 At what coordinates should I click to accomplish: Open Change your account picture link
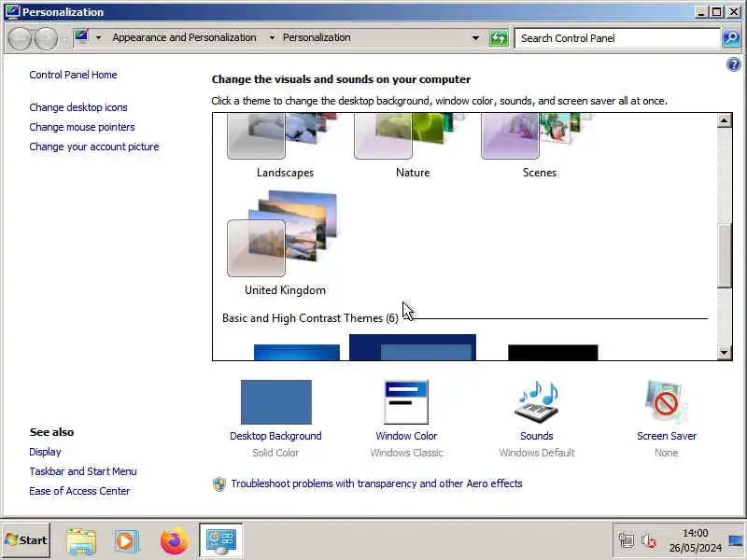[94, 147]
